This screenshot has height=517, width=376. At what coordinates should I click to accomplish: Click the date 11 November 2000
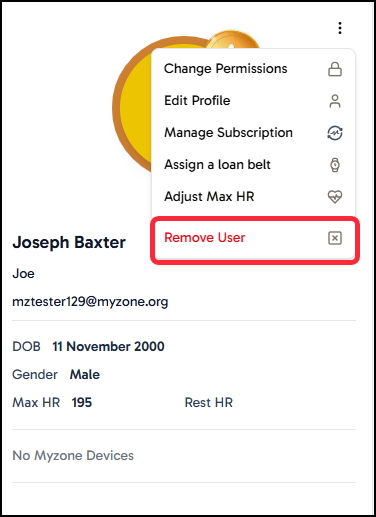(x=108, y=346)
